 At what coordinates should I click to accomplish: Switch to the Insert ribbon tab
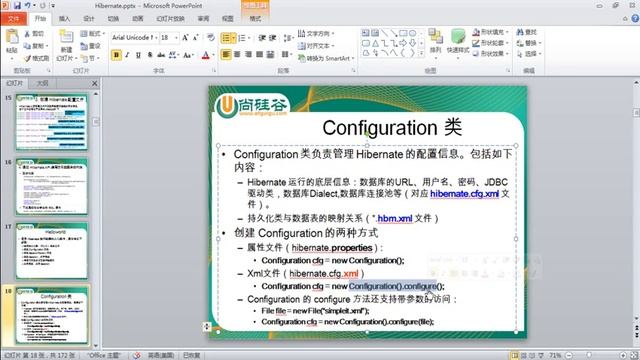64,19
